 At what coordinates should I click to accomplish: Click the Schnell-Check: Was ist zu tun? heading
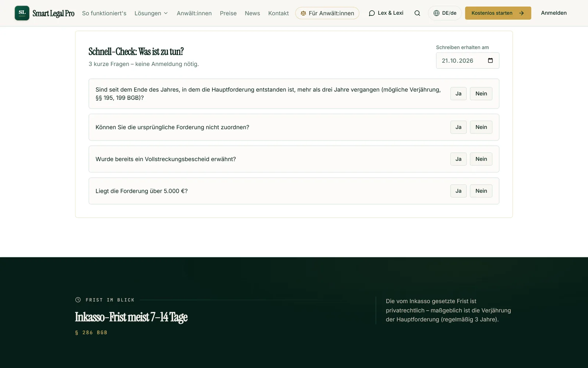pyautogui.click(x=136, y=52)
